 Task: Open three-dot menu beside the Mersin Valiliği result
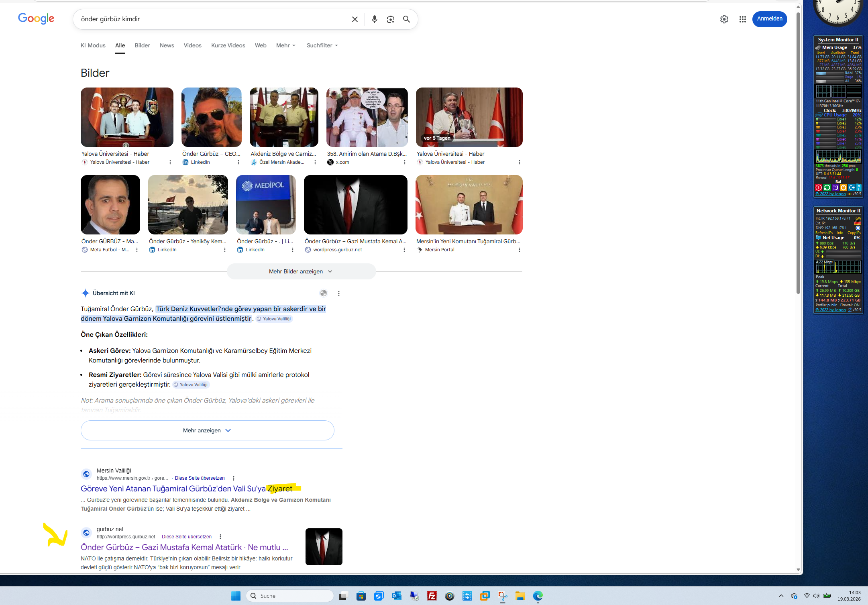[234, 478]
